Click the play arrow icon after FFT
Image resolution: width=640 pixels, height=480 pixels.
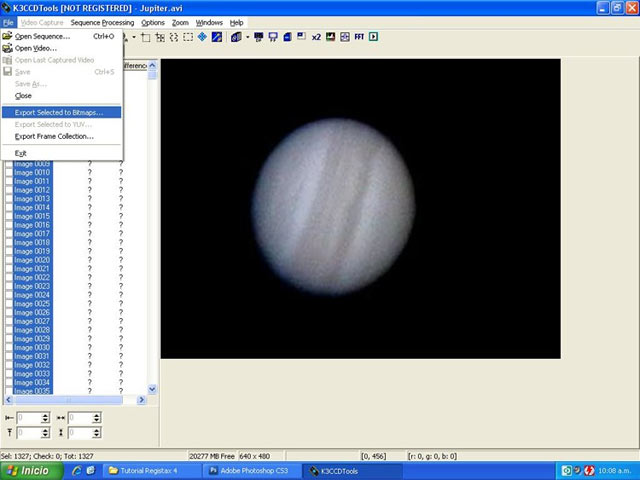click(x=373, y=37)
